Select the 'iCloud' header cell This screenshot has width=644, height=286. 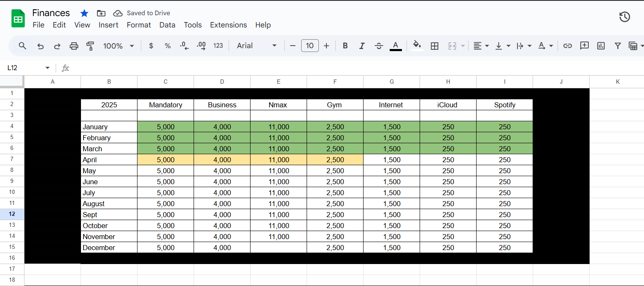448,105
